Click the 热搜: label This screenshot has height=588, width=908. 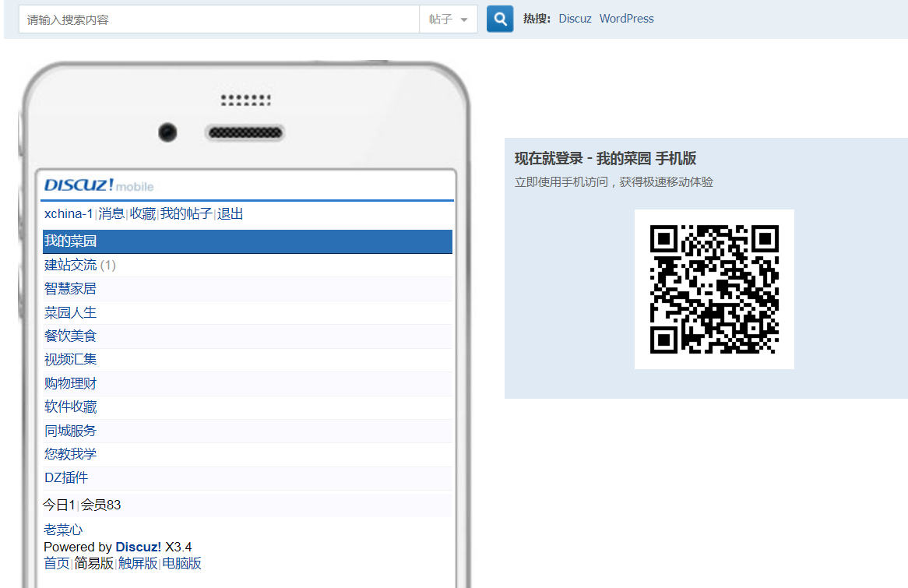click(x=537, y=19)
